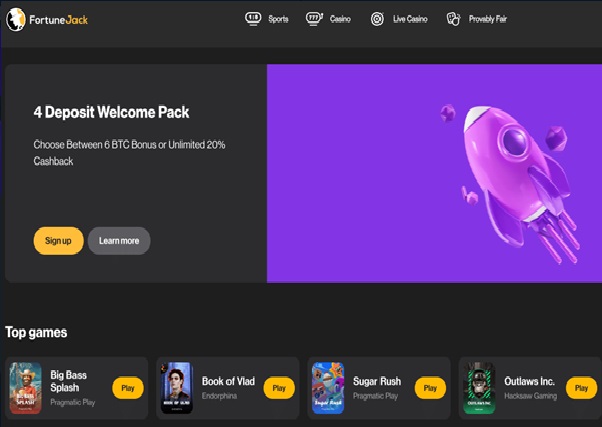Go to the Live Casino section
Viewport: 602px width, 427px height.
pos(410,19)
